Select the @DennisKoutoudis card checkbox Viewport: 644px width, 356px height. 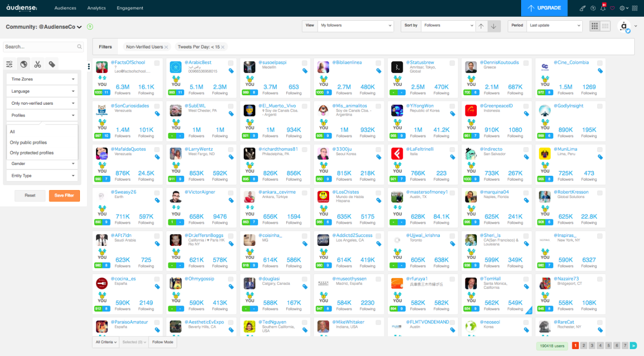[x=526, y=63]
